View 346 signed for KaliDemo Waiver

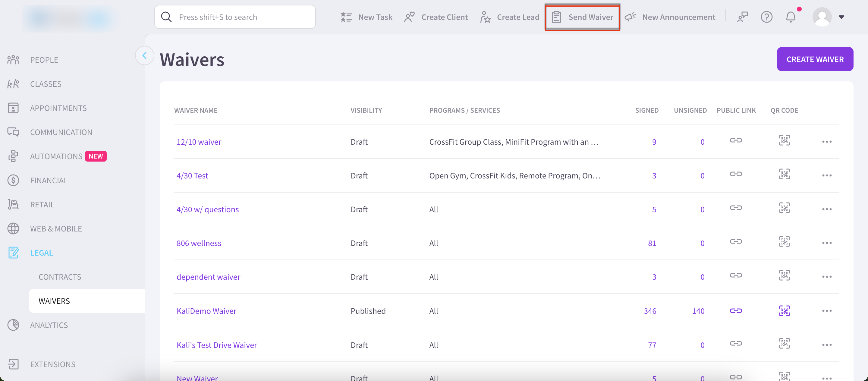(x=650, y=311)
